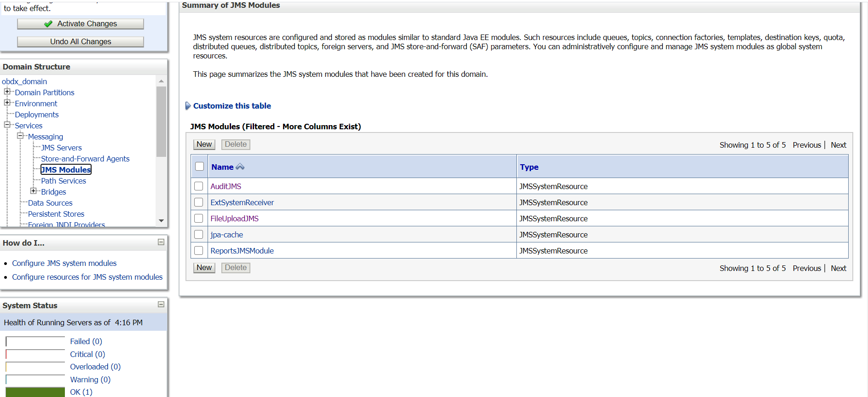
Task: Expand the Bridges tree node
Action: pos(33,191)
